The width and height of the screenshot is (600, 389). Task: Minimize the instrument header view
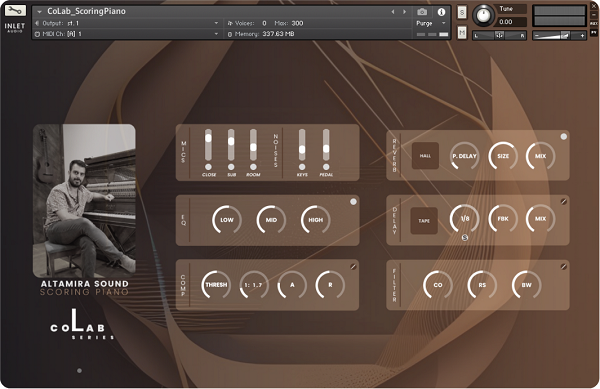tap(594, 15)
